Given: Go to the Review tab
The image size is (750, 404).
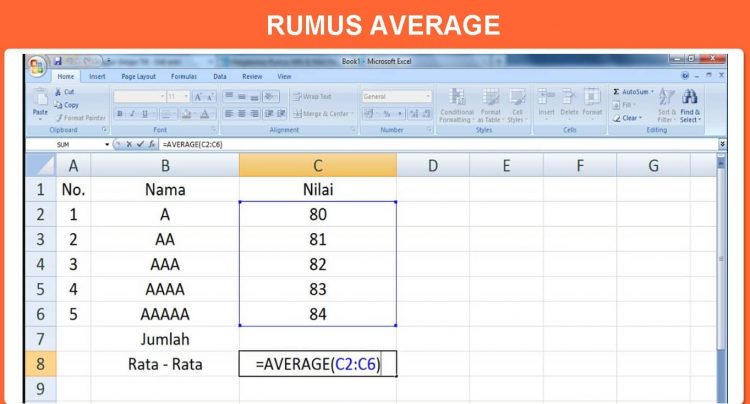Looking at the screenshot, I should pyautogui.click(x=252, y=76).
